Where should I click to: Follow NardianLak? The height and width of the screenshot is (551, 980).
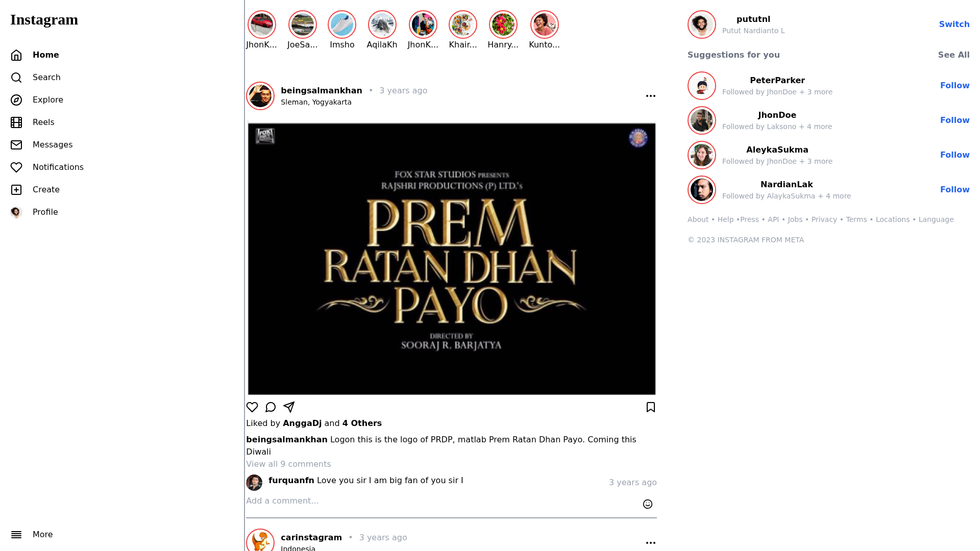954,190
